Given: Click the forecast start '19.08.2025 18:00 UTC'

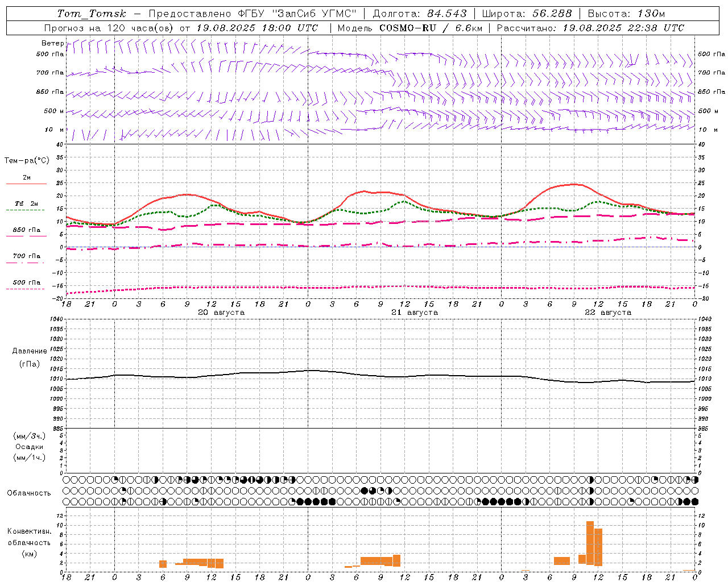Looking at the screenshot, I should [257, 28].
